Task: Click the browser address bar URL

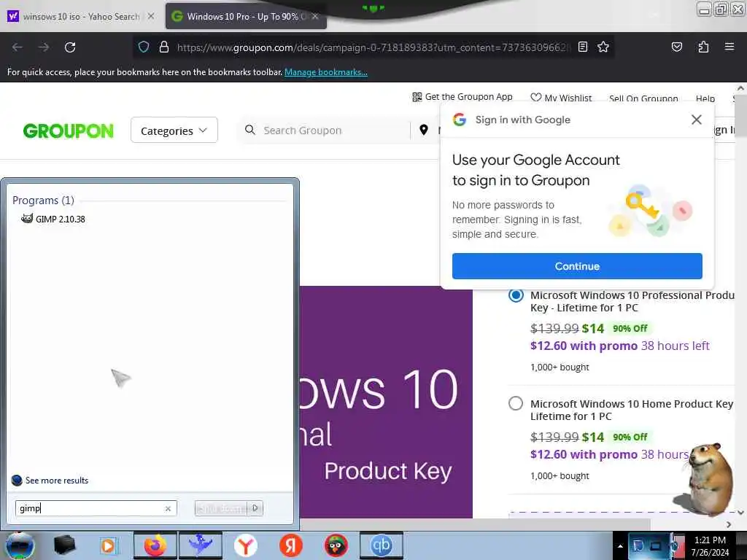Action: click(374, 47)
